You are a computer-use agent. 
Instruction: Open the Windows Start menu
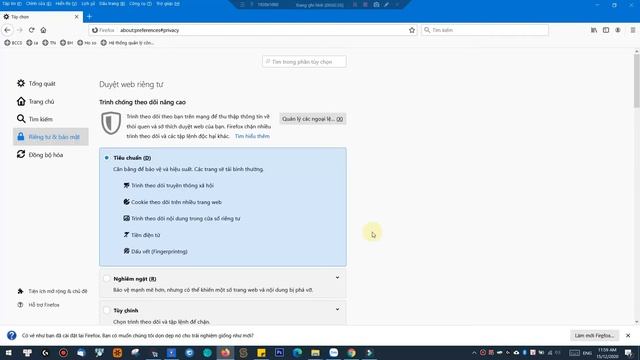pos(8,353)
